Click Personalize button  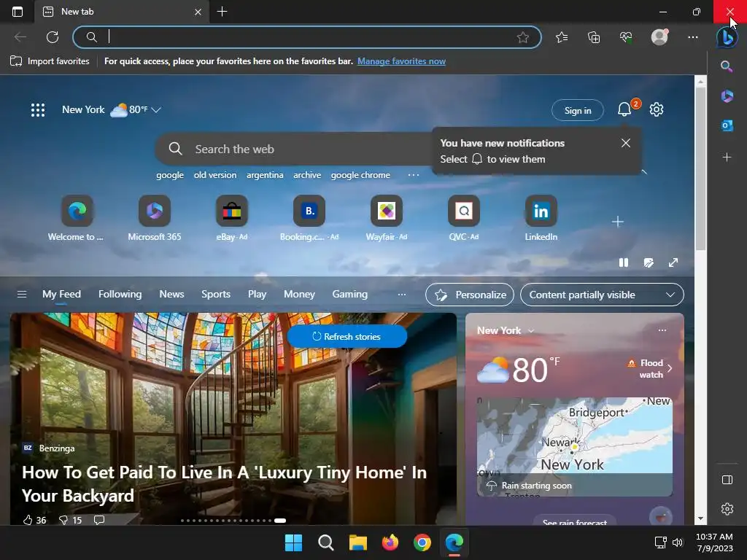pos(470,295)
